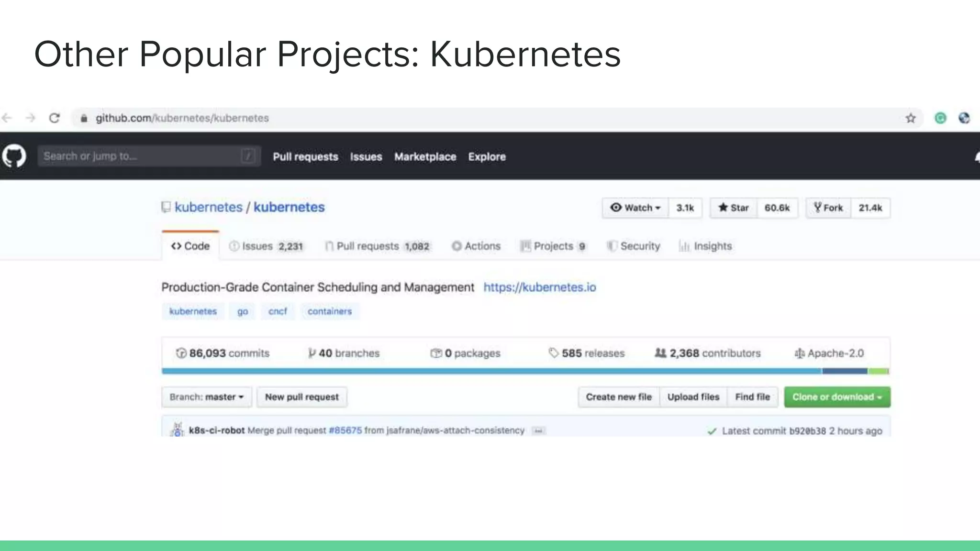Click the package icon beside 0 packages
The height and width of the screenshot is (551, 980).
click(436, 353)
